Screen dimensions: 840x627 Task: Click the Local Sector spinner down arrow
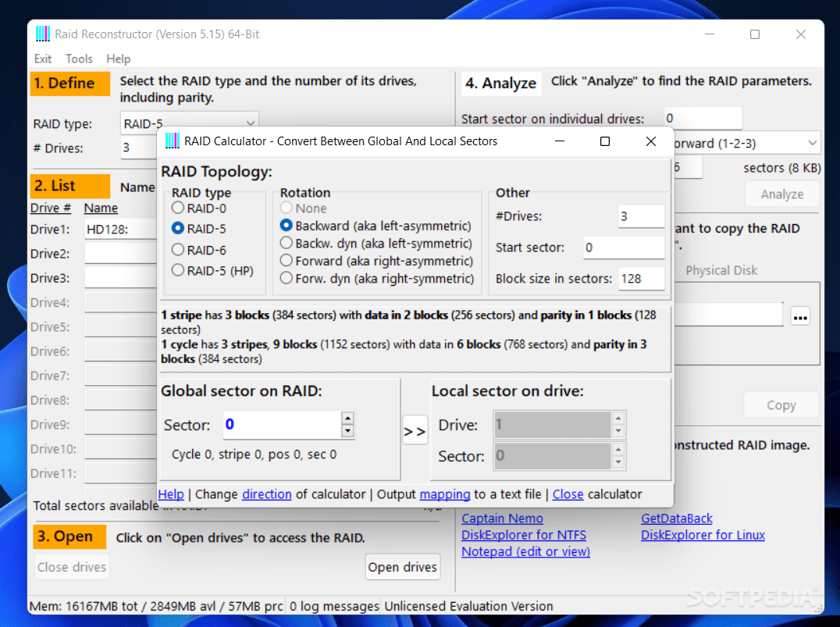(x=618, y=462)
